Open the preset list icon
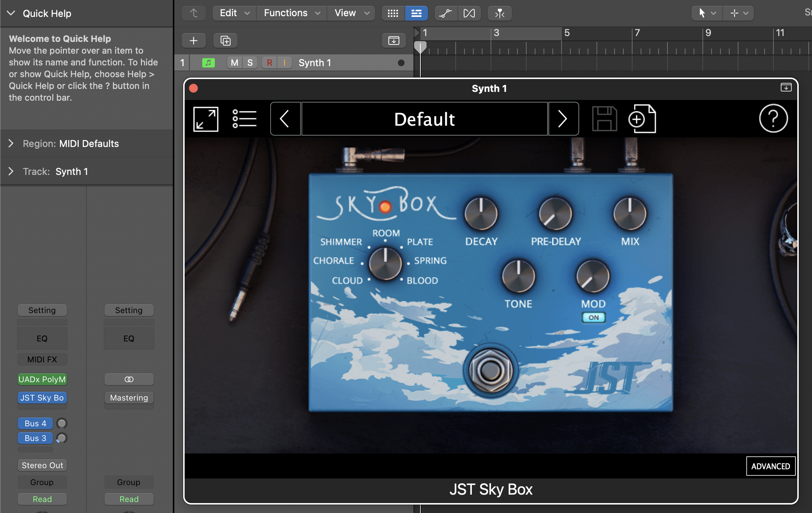The height and width of the screenshot is (513, 812). coord(245,119)
